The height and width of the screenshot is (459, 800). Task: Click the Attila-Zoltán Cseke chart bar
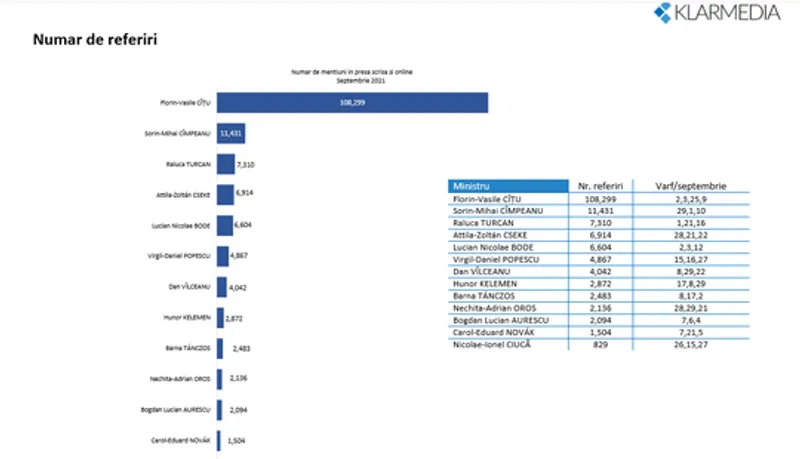coord(225,194)
